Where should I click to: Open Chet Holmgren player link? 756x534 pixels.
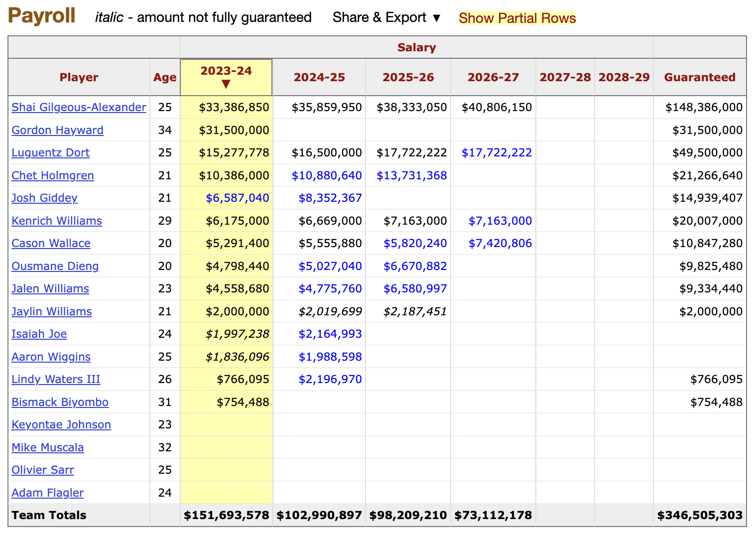coord(52,175)
